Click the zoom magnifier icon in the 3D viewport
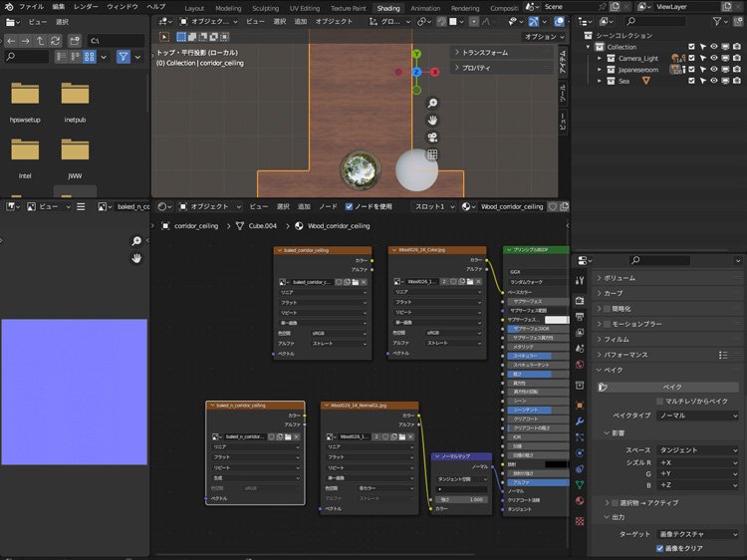Screen dimensions: 747x560 [x=432, y=104]
